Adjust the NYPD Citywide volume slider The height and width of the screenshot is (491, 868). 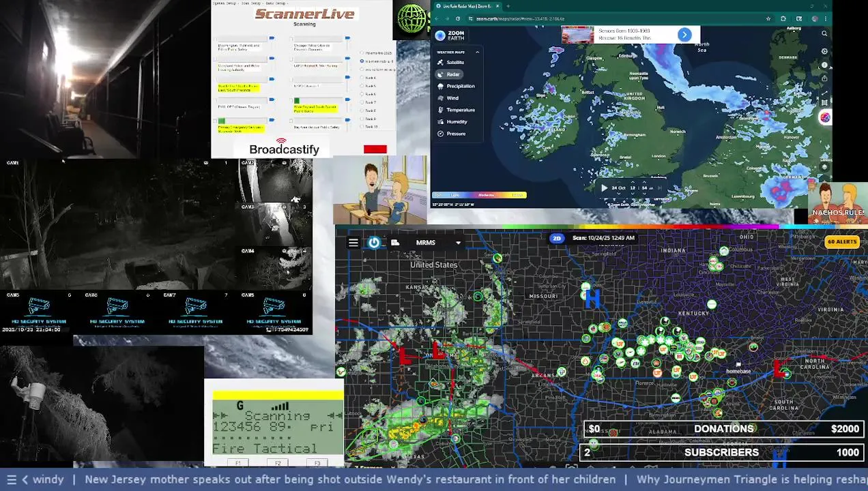(x=348, y=77)
